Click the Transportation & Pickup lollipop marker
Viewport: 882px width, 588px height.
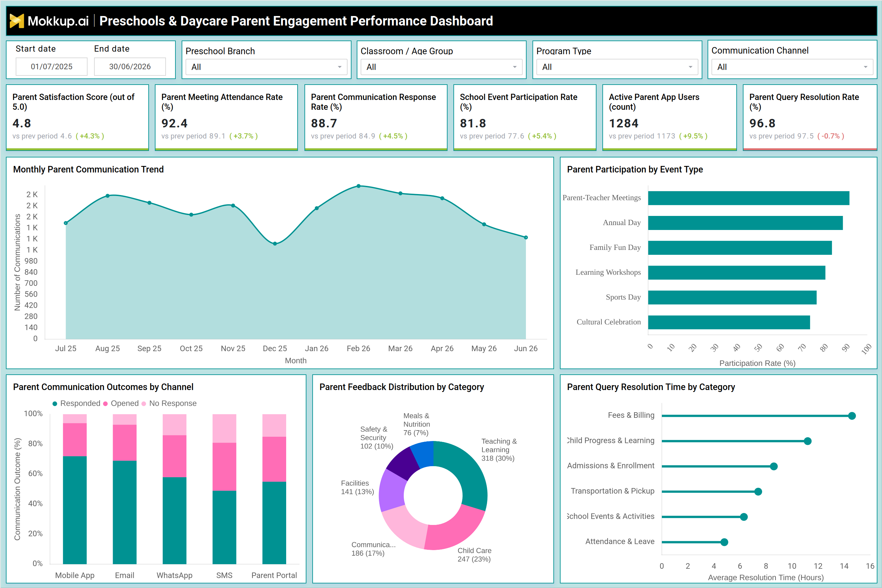pyautogui.click(x=758, y=492)
